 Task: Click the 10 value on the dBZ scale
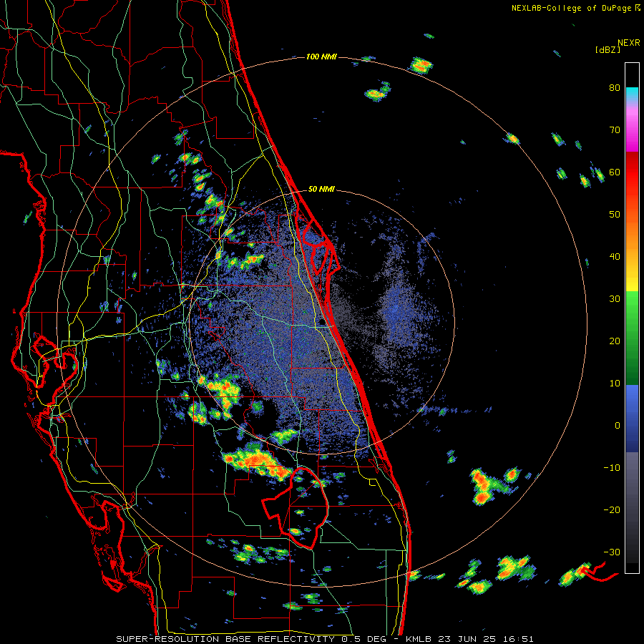615,384
